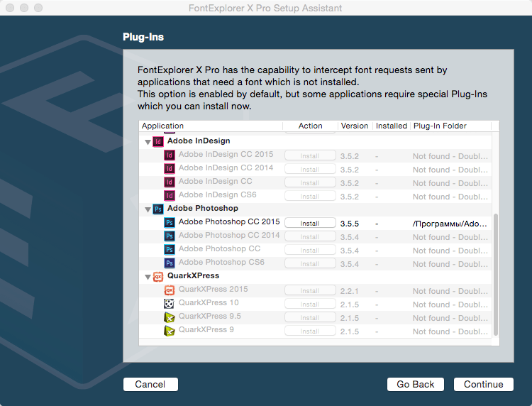Screen dimensions: 532x406
Task: Click Install for QuarkXPress 10
Action: tap(310, 304)
